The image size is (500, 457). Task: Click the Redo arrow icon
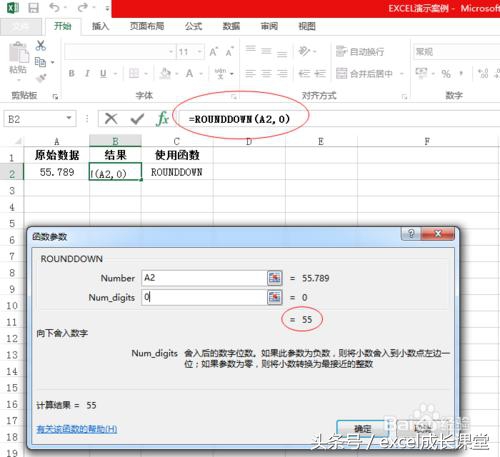83,7
